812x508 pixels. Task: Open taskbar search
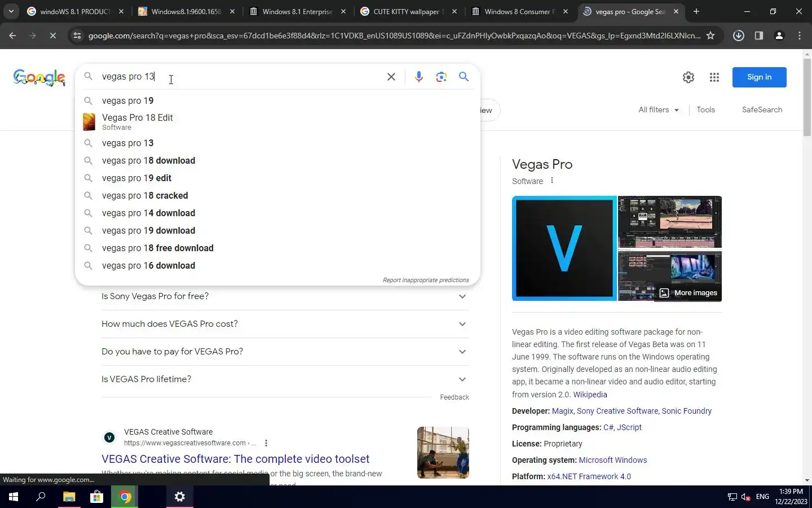(41, 497)
